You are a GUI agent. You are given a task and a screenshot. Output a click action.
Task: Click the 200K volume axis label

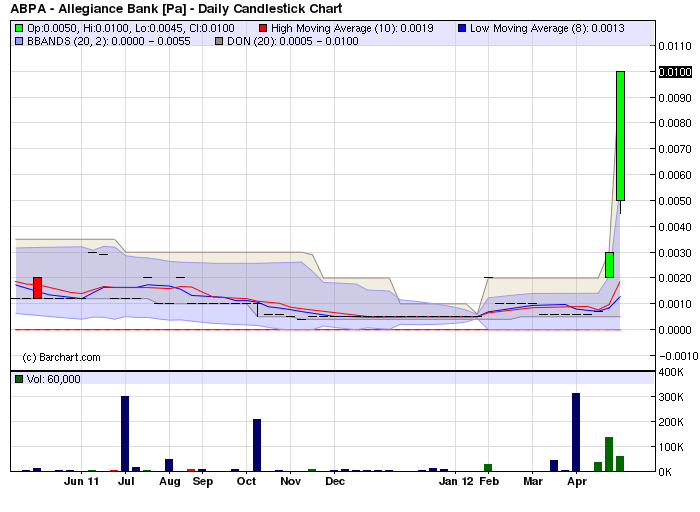point(671,422)
